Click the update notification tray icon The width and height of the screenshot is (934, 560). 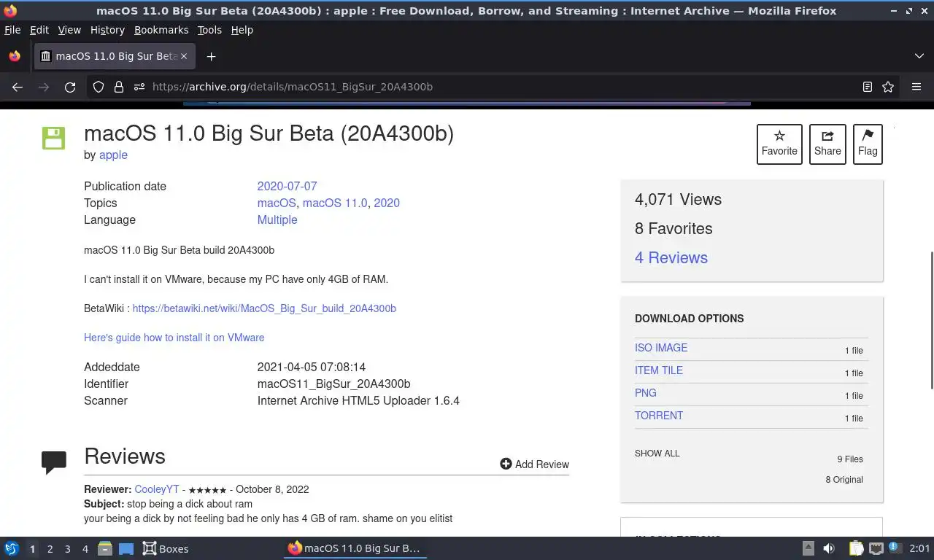pos(894,548)
